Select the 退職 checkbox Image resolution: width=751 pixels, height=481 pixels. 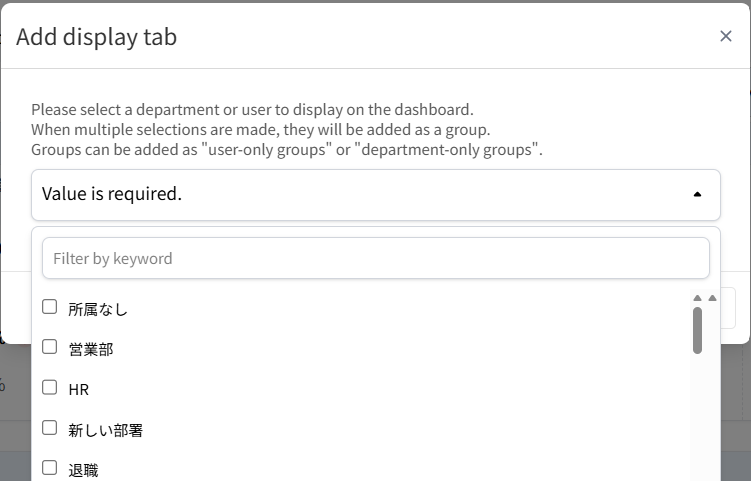(x=50, y=467)
